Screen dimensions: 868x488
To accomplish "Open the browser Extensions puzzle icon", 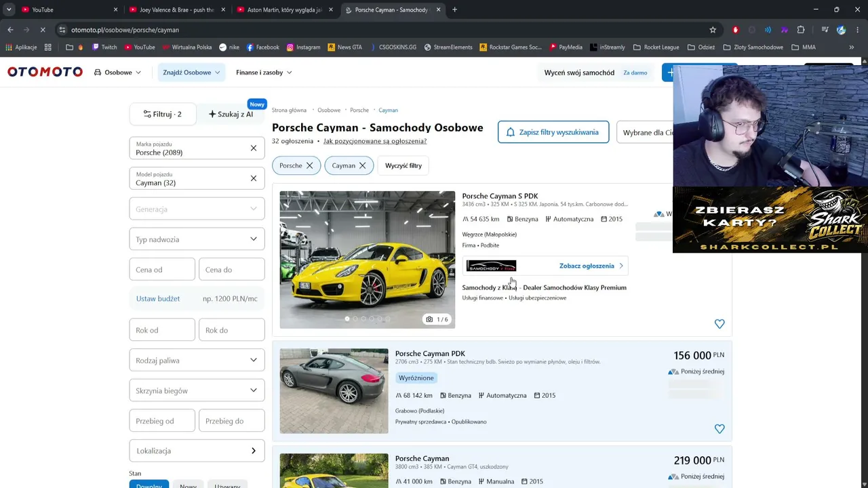I will click(x=801, y=30).
